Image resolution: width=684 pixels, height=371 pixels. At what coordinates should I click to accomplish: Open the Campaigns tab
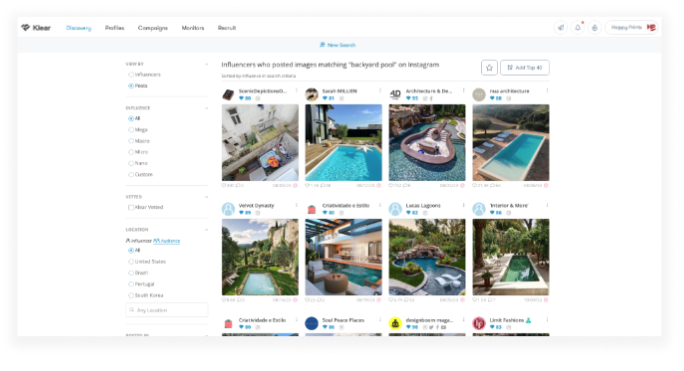click(x=153, y=28)
